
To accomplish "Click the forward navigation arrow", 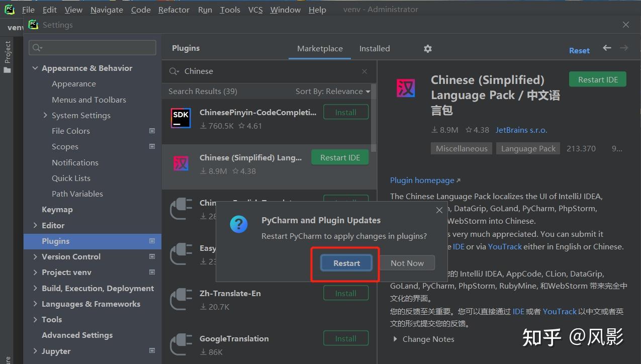I will point(624,48).
